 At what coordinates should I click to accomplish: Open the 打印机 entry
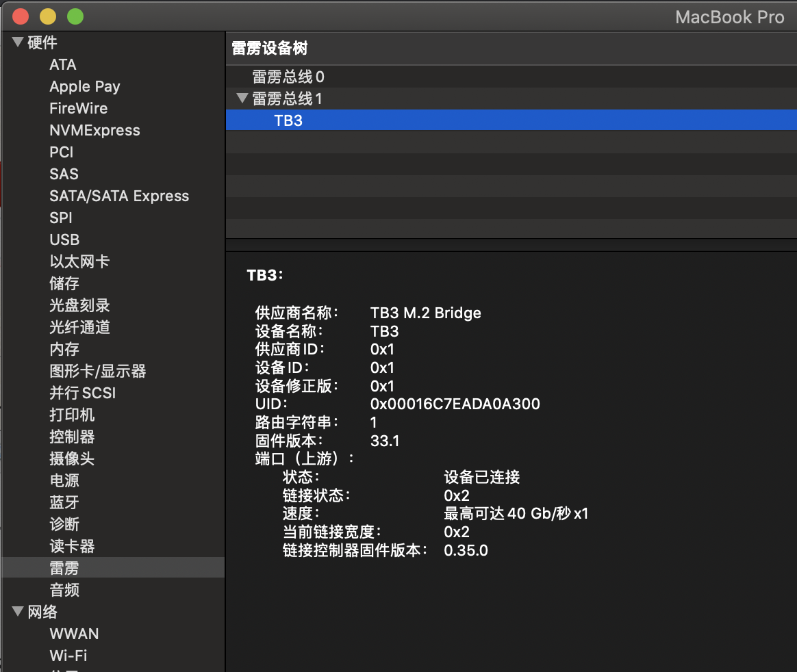72,414
